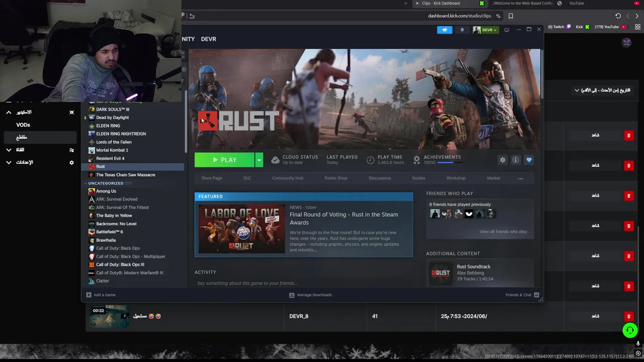Open the dropdown arrow beside PLAY
Screen dimensions: 644x362
[x=259, y=160]
